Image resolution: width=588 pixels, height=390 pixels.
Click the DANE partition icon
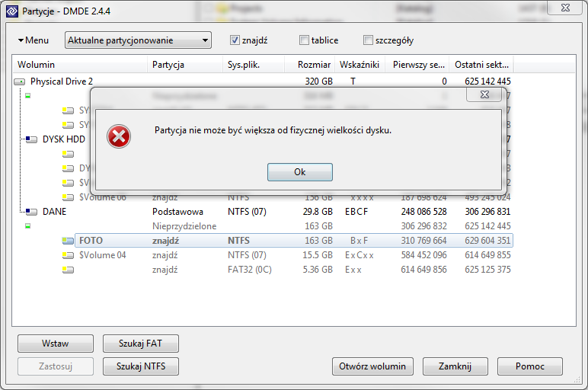pyautogui.click(x=31, y=212)
